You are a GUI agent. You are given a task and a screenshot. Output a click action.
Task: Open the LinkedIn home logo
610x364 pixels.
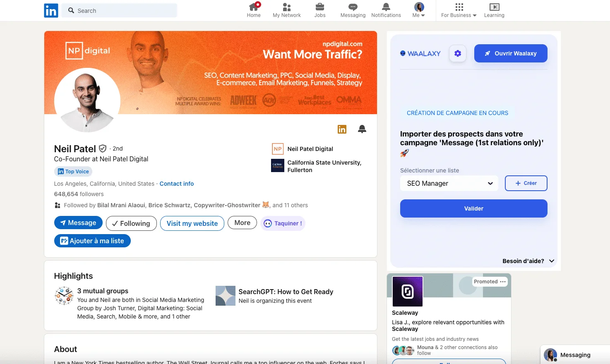pyautogui.click(x=51, y=10)
